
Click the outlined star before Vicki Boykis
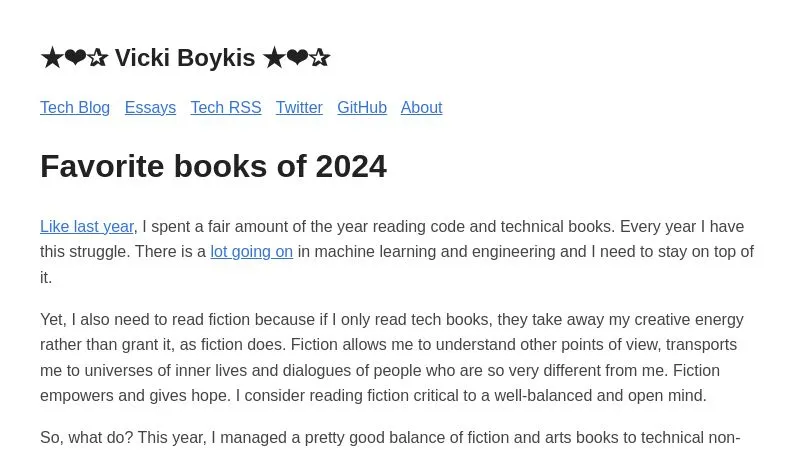pos(97,59)
